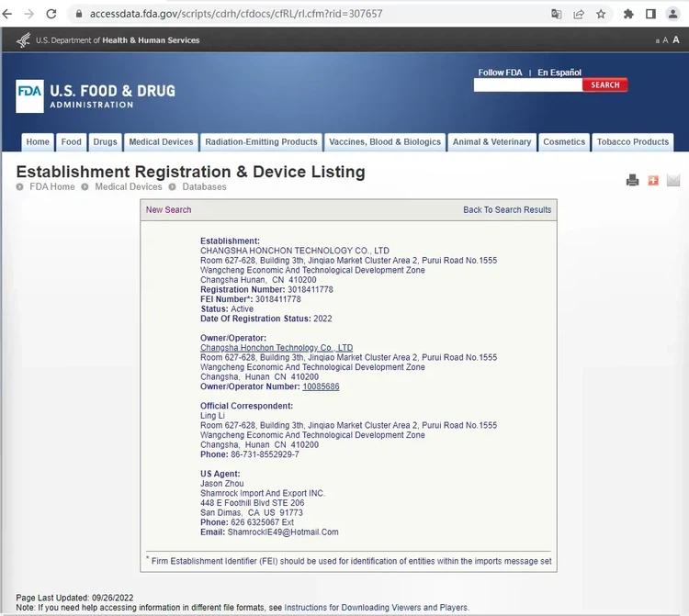Click the translate page icon

point(556,14)
